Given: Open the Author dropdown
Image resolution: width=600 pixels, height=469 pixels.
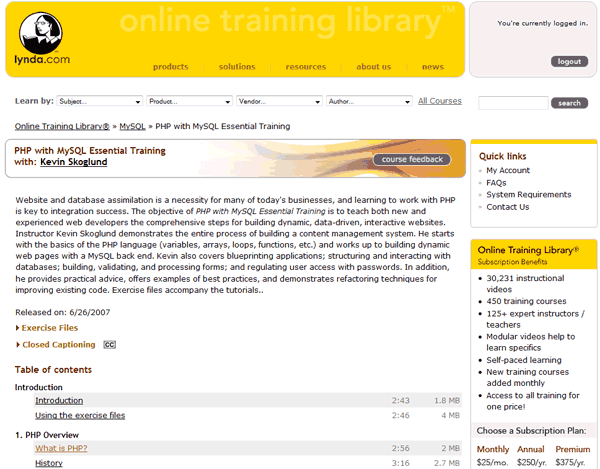Looking at the screenshot, I should 369,101.
